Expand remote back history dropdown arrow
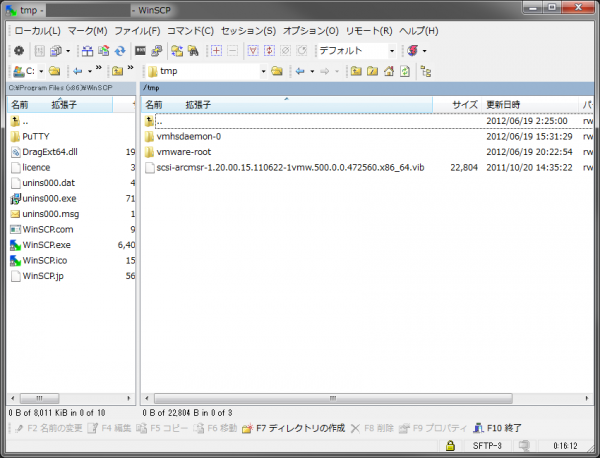This screenshot has width=600, height=458. point(312,72)
